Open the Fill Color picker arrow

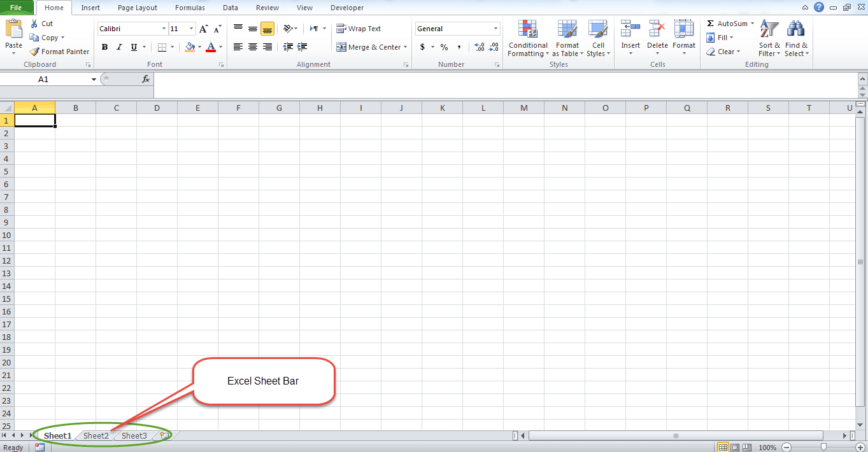pos(199,47)
